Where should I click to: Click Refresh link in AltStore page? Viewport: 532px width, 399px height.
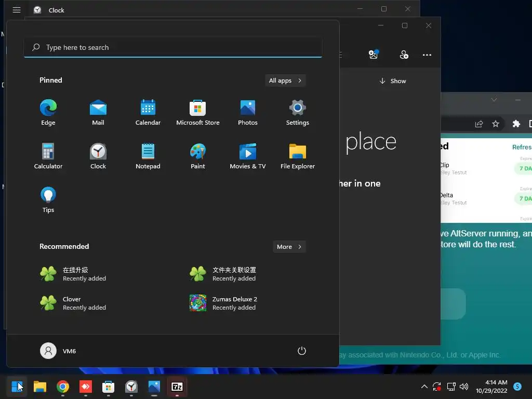[522, 147]
